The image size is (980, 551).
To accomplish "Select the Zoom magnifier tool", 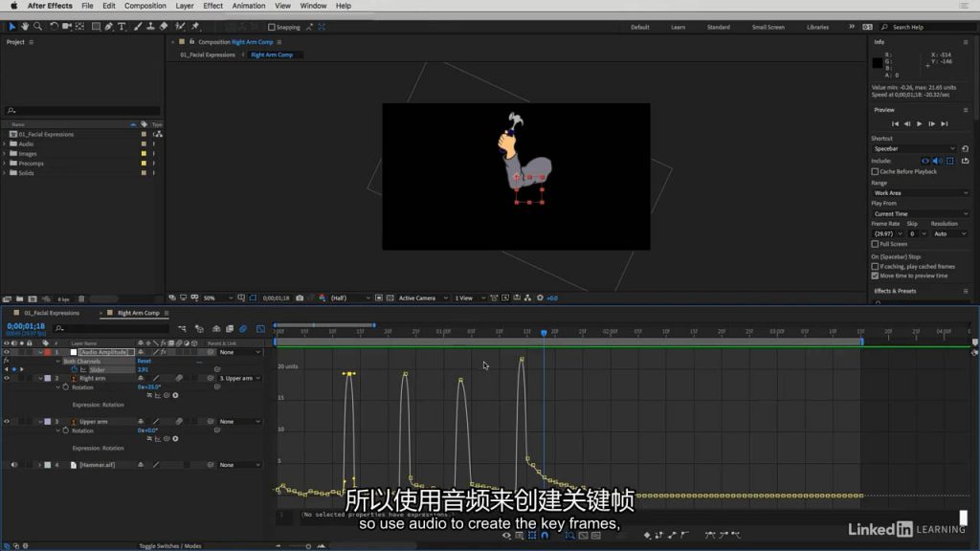I will click(37, 27).
